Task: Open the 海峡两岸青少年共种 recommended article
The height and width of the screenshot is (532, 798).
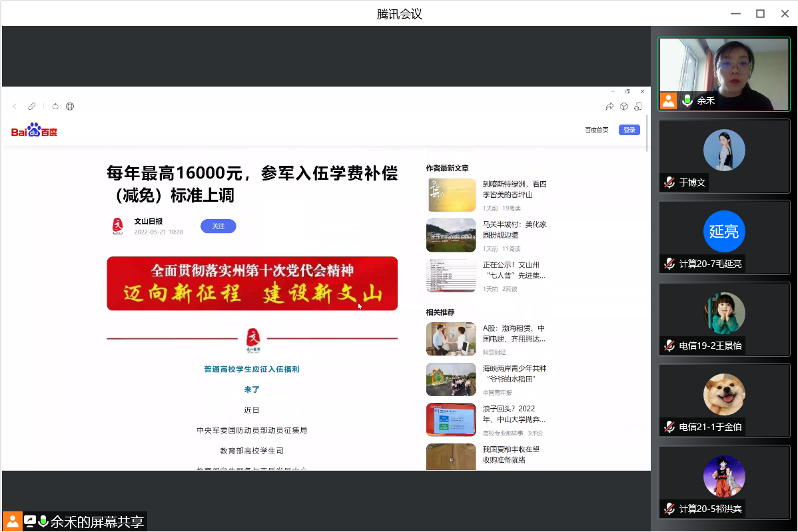Action: pos(514,374)
